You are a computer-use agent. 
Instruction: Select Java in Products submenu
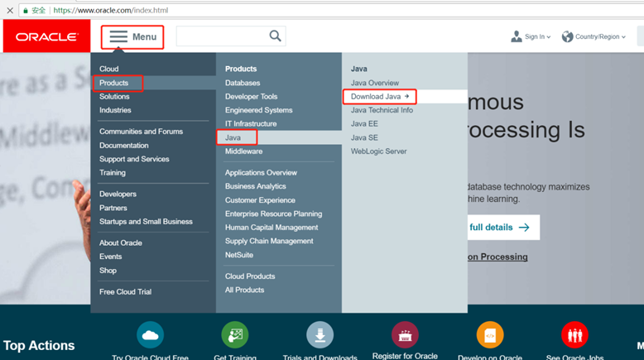[233, 137]
